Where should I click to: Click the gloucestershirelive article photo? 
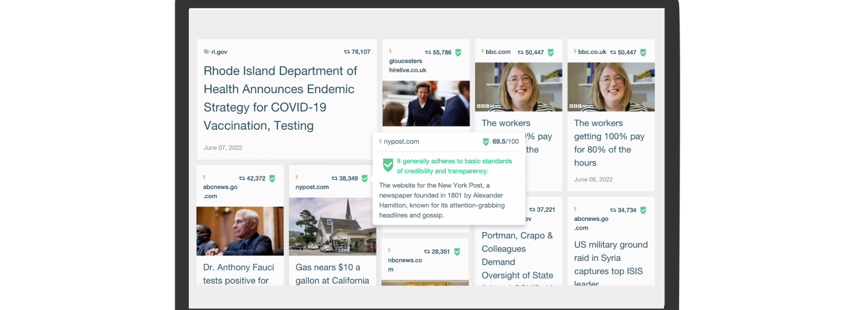(x=426, y=103)
